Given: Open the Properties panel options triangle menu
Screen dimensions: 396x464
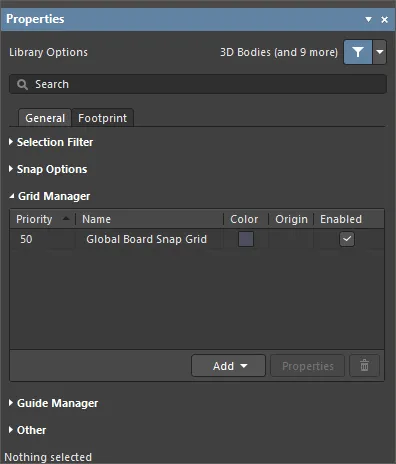Looking at the screenshot, I should pos(368,19).
